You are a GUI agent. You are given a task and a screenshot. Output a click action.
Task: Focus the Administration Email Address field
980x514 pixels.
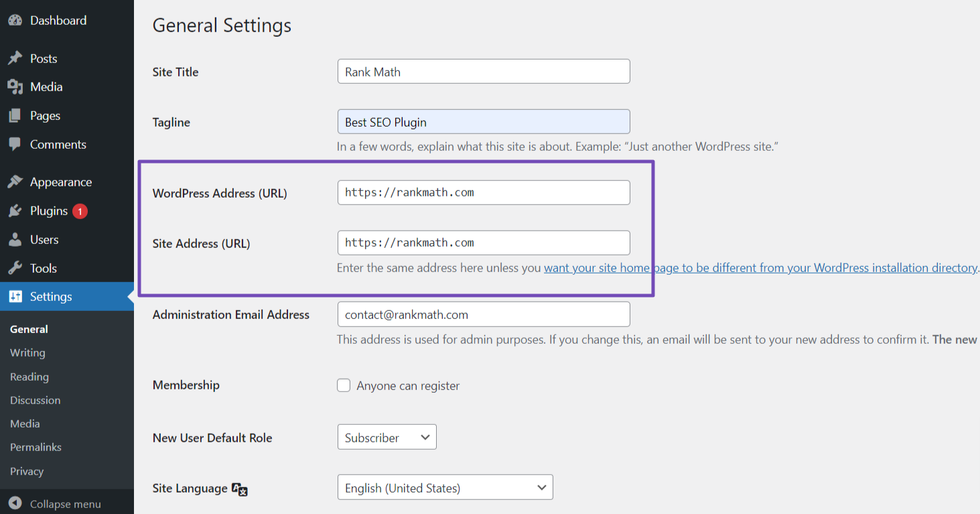coord(484,314)
